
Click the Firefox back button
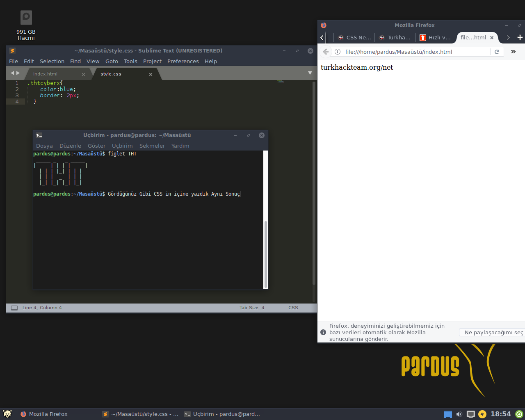click(326, 52)
